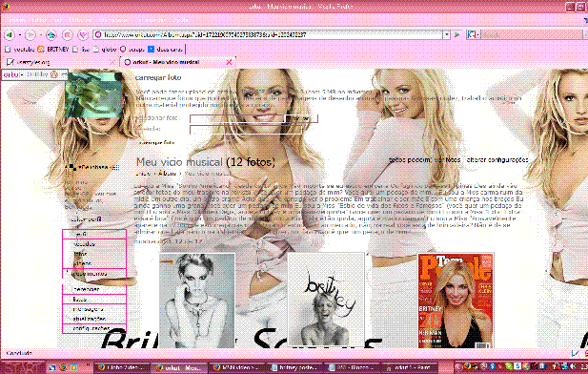Open the ver fotos link
Screen dimensions: 588x374
click(447, 159)
